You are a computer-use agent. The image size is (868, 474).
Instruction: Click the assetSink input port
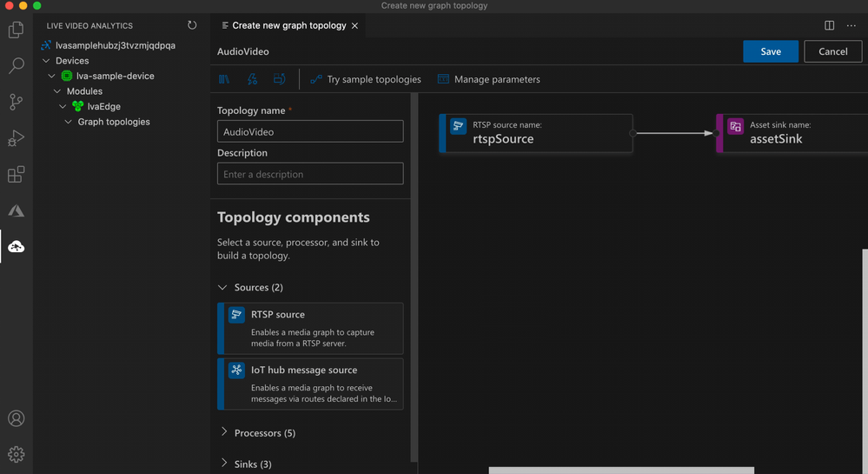point(716,133)
